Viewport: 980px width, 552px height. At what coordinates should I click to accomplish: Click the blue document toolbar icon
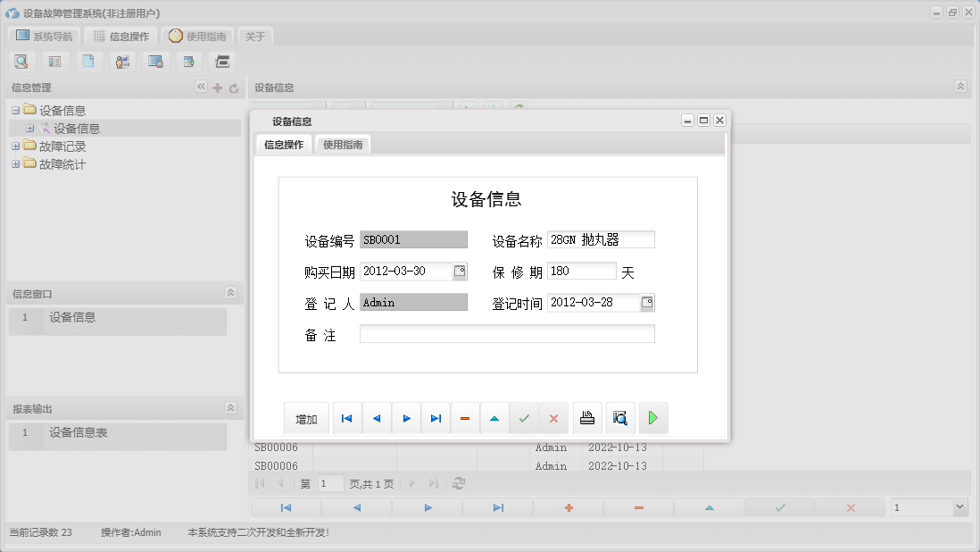click(x=88, y=61)
